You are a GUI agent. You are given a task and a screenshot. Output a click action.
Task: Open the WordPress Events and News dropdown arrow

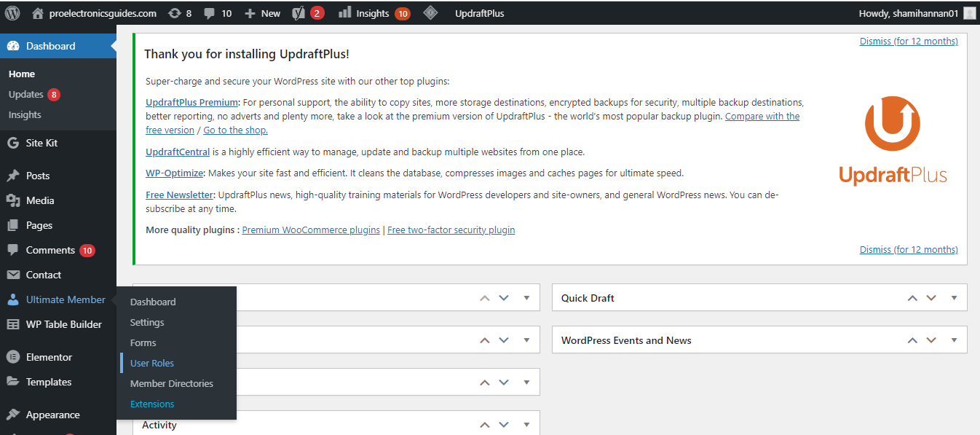point(954,340)
